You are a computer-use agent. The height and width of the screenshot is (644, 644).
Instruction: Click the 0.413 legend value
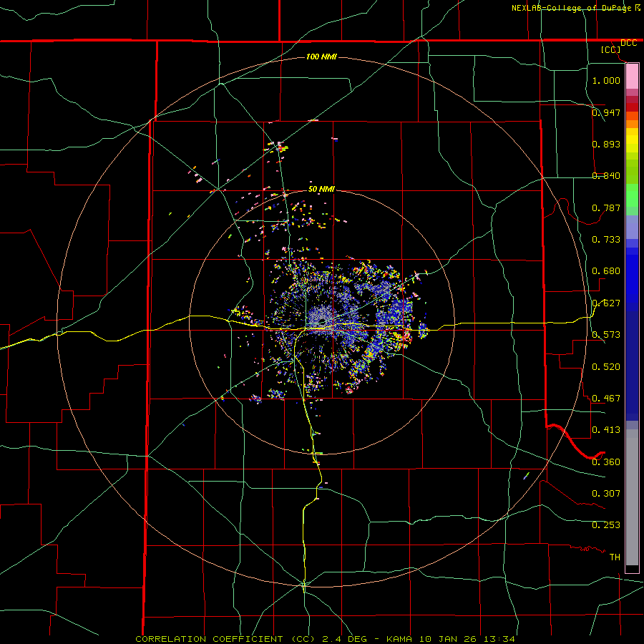pos(606,429)
